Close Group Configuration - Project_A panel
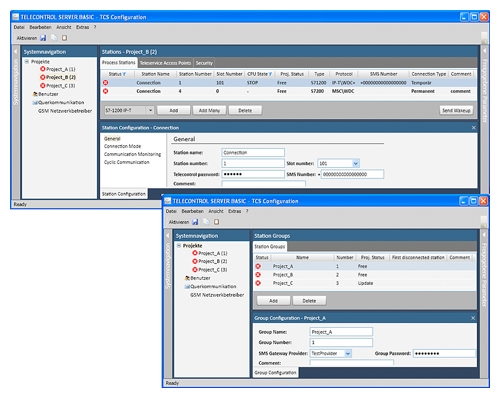The height and width of the screenshot is (398, 500). [x=473, y=318]
